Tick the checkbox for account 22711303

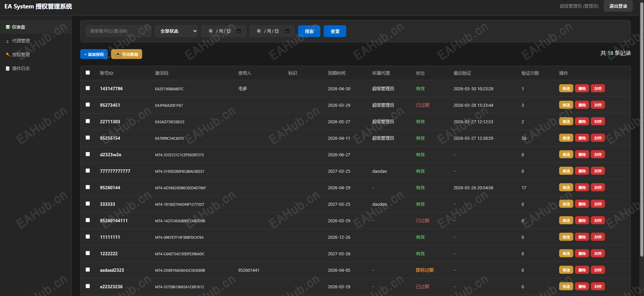coord(88,121)
